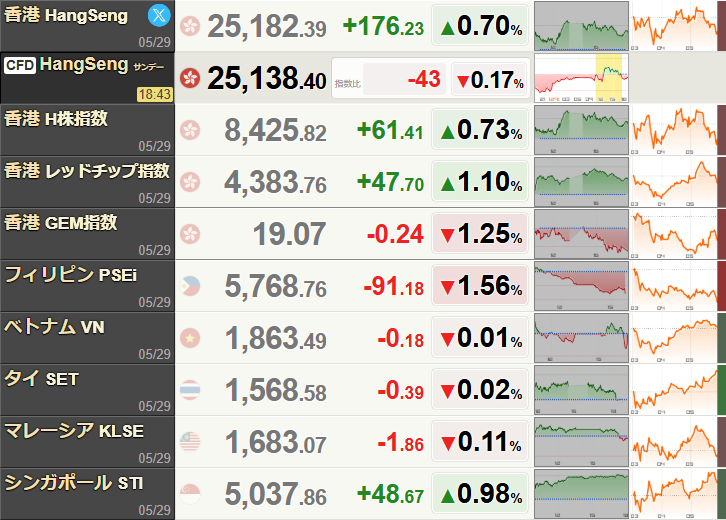Click Hong Kong flag in H株指数 row

click(190, 130)
